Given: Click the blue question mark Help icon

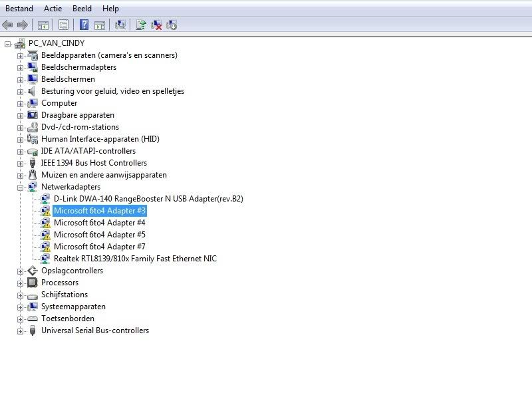Looking at the screenshot, I should 84,25.
